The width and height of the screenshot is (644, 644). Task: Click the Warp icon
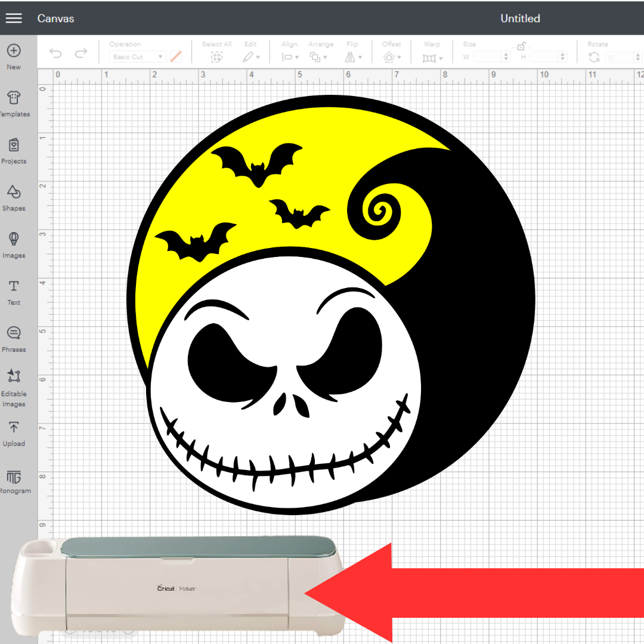[x=429, y=58]
